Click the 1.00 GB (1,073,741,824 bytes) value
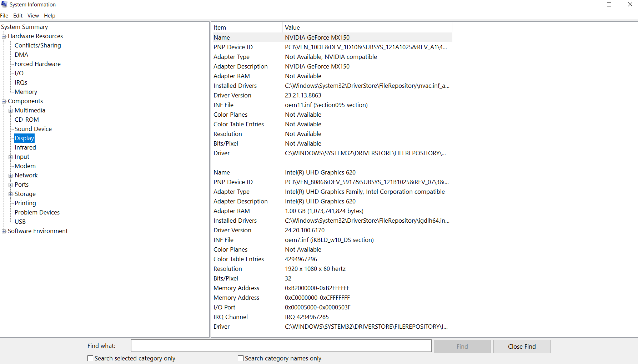 coord(324,211)
